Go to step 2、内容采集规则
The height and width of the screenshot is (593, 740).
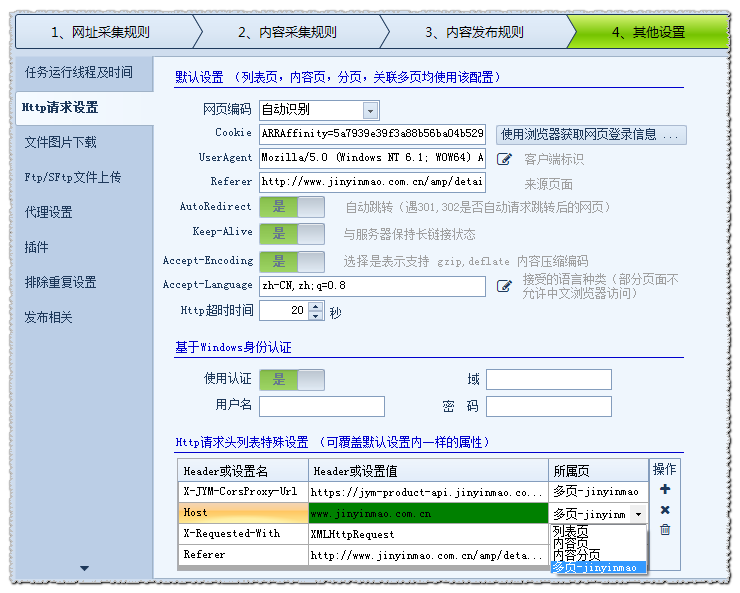291,32
